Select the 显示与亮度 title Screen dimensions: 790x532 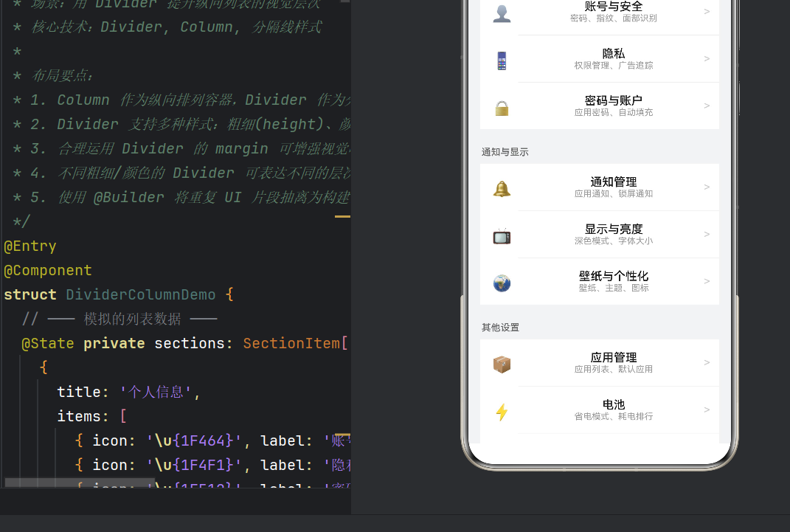(614, 229)
